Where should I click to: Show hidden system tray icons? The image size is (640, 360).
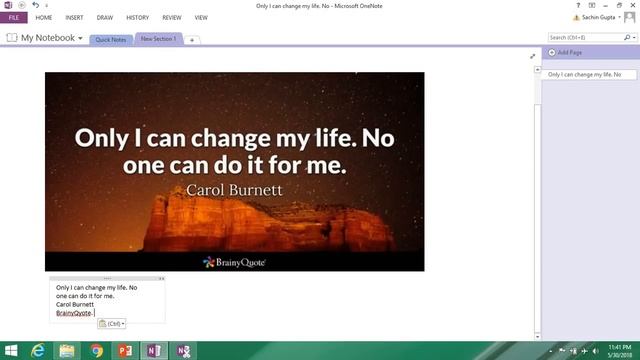(x=550, y=351)
